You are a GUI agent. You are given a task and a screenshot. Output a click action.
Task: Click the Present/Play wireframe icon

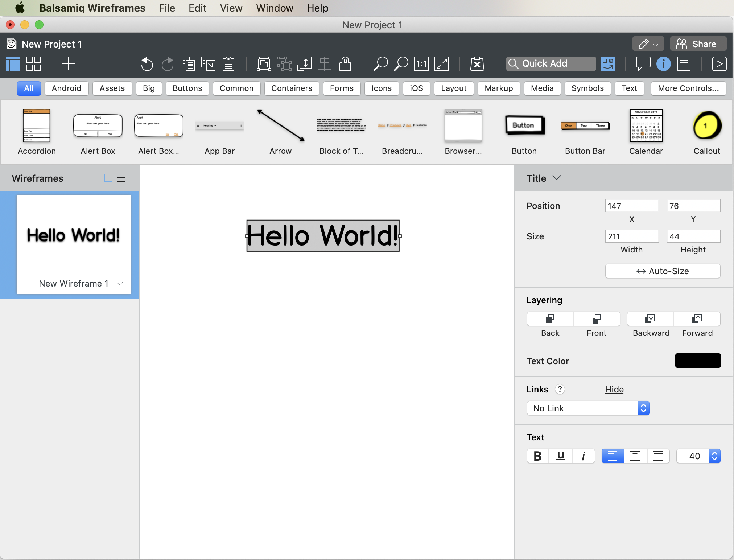coord(720,63)
